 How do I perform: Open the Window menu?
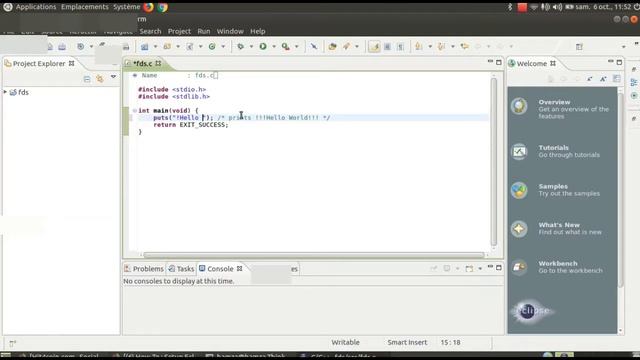pyautogui.click(x=230, y=31)
